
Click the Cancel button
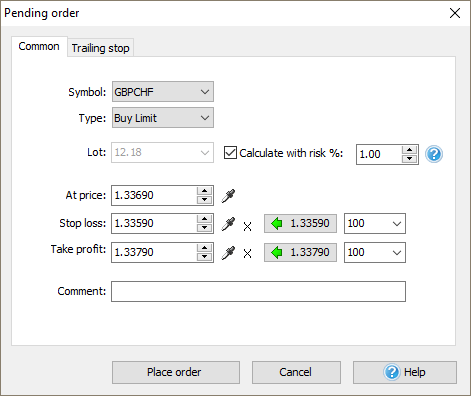[x=296, y=372]
